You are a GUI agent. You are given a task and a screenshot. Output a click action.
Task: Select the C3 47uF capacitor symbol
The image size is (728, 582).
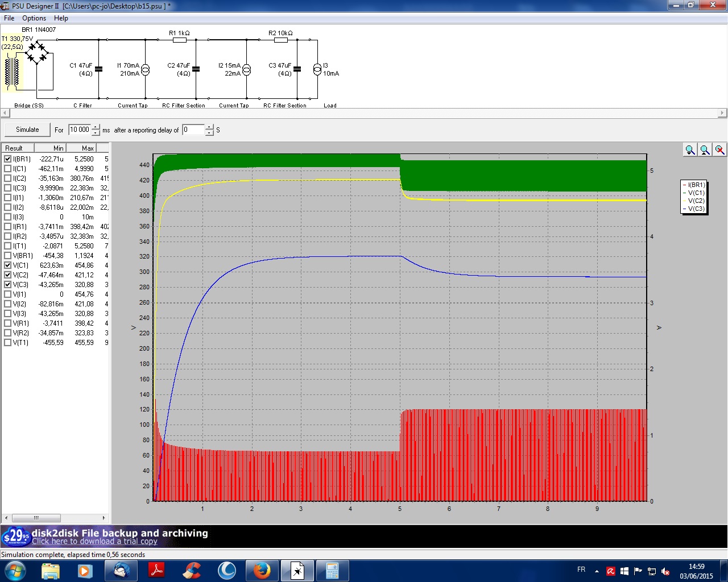coord(297,69)
